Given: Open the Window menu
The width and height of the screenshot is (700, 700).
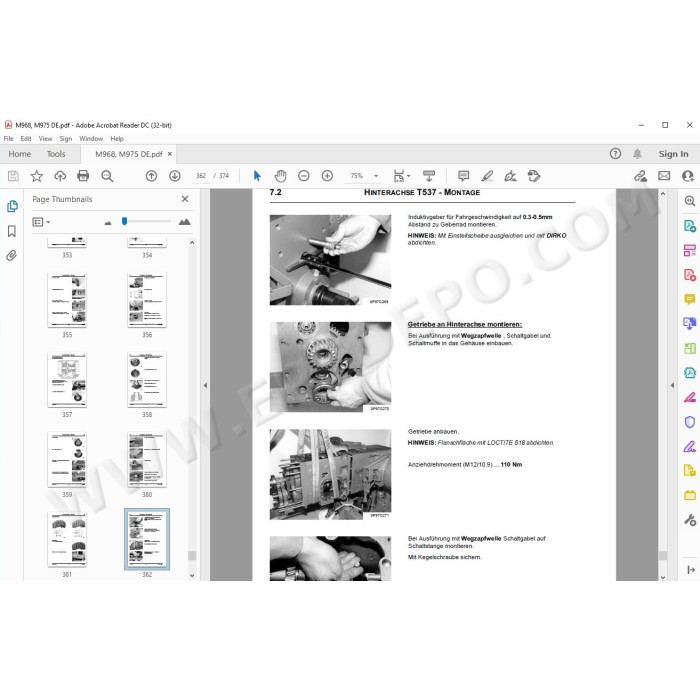Looking at the screenshot, I should click(91, 139).
